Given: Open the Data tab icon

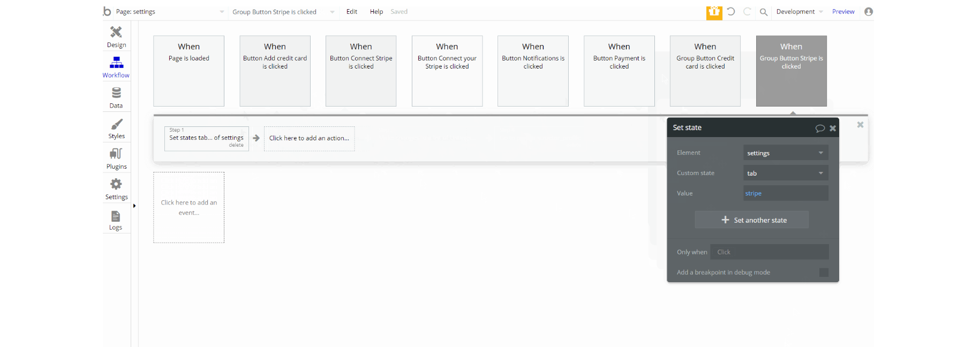Looking at the screenshot, I should pyautogui.click(x=116, y=93).
